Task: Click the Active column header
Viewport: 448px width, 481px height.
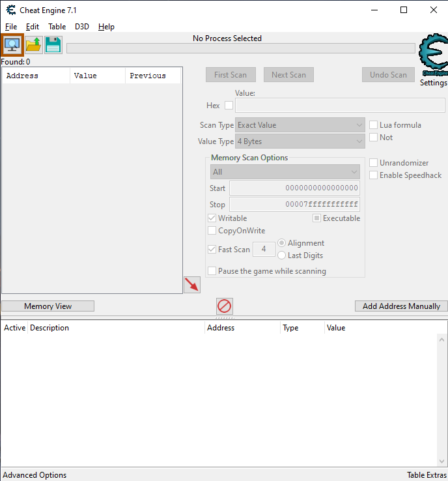Action: point(14,328)
